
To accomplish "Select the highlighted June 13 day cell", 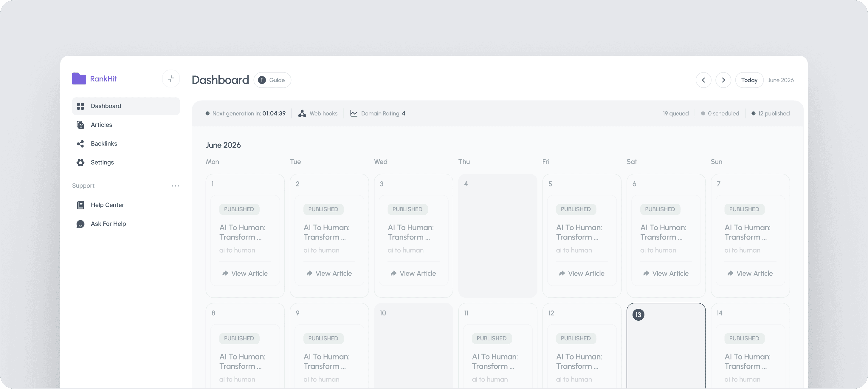I will click(x=666, y=346).
